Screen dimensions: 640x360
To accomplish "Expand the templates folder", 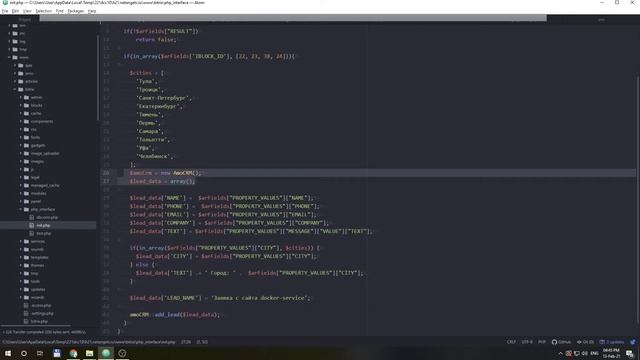I will coord(21,258).
